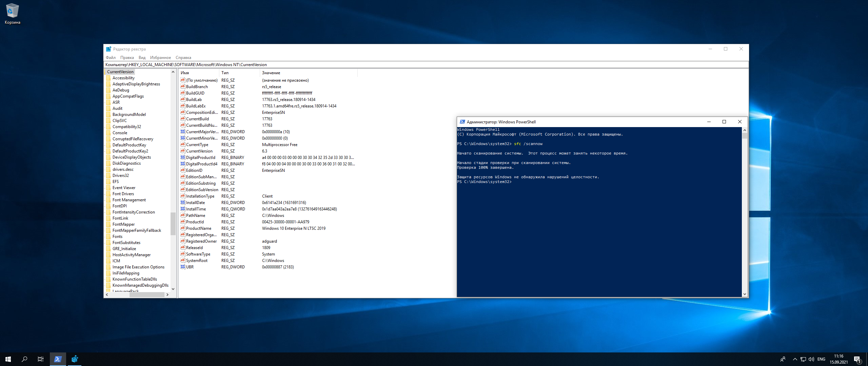Open volume control tray icon
Image resolution: width=868 pixels, height=366 pixels.
[x=811, y=359]
